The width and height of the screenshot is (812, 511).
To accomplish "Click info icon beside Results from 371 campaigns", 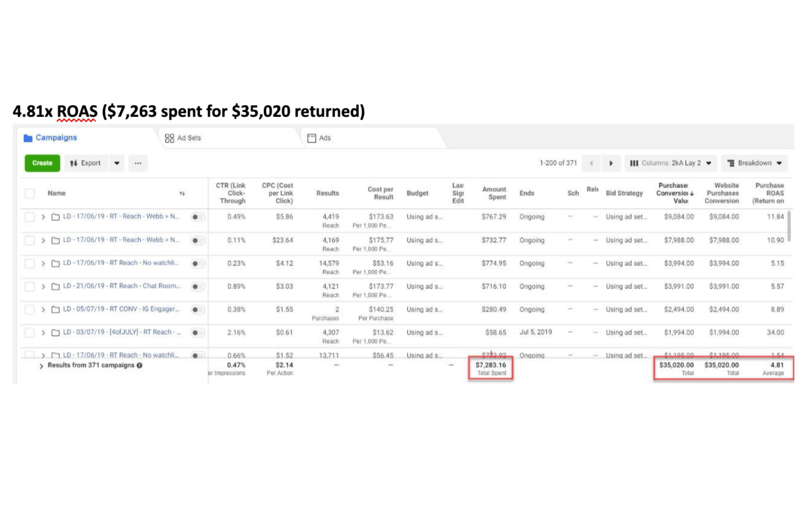I will 140,365.
